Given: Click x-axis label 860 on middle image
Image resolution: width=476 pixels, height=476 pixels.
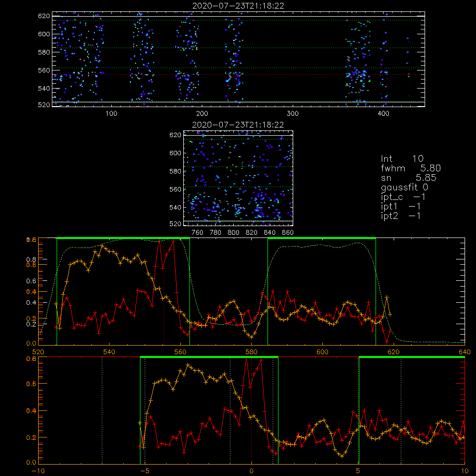Looking at the screenshot, I should (288, 233).
